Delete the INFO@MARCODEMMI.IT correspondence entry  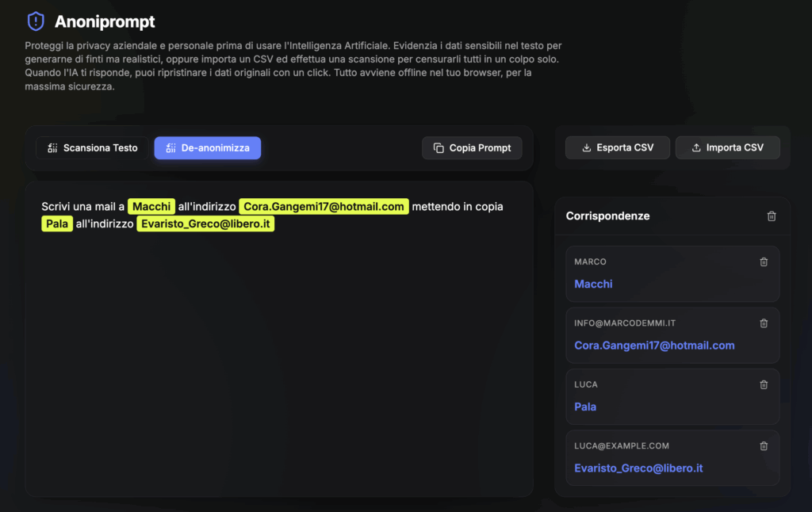click(764, 323)
